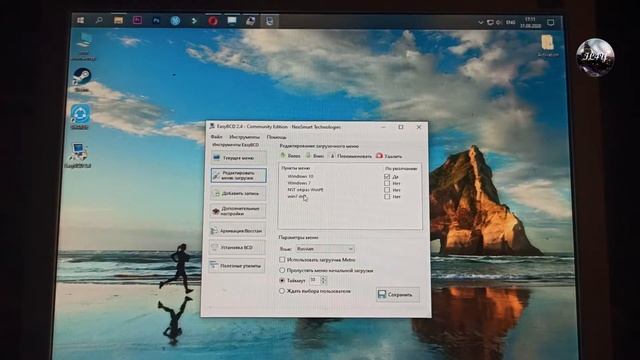Show hidden tray icons chevron
640x360 pixels.
click(x=480, y=22)
